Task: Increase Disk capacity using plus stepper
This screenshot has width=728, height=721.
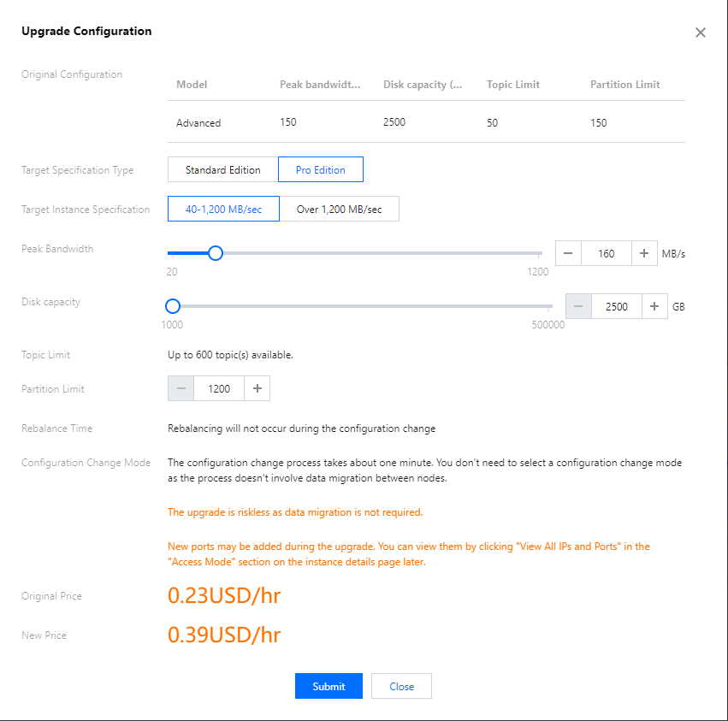Action: click(x=655, y=306)
